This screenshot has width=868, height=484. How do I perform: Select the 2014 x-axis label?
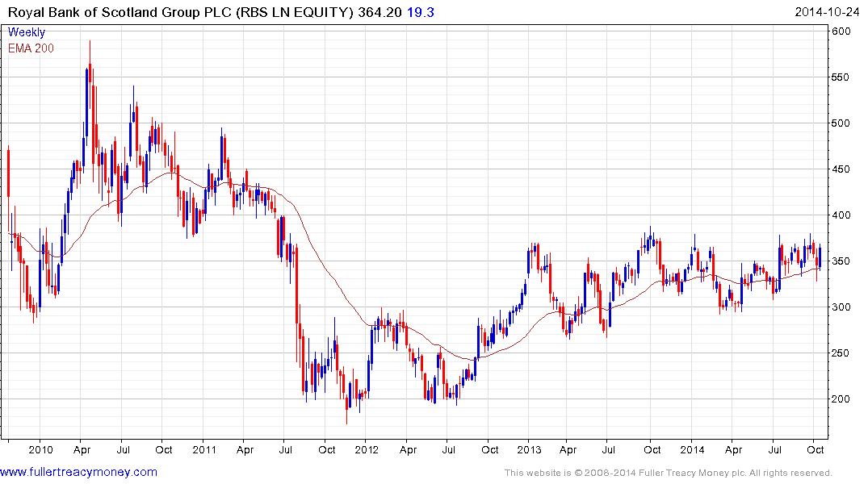[x=693, y=449]
